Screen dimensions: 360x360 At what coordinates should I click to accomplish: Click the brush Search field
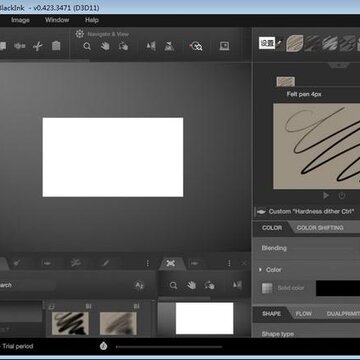point(27,285)
